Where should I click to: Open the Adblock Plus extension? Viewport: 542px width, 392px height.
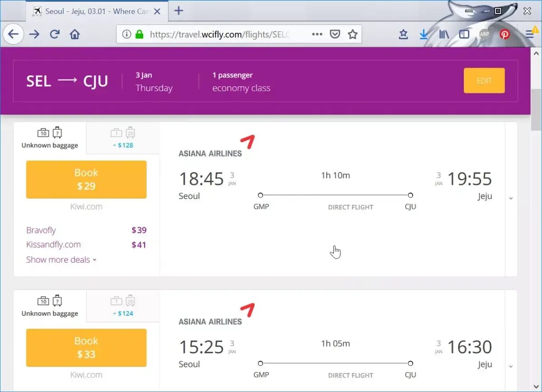point(484,34)
